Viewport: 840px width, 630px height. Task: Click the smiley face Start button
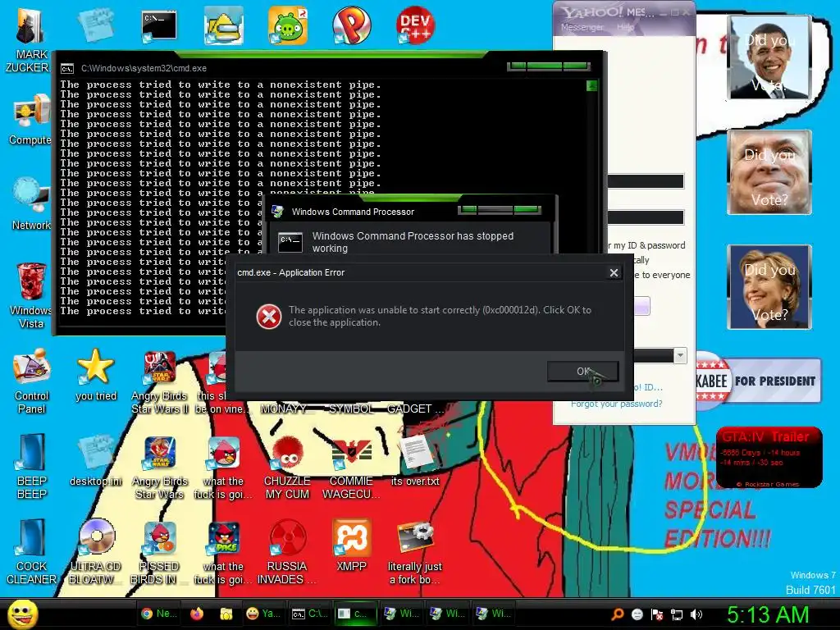tap(23, 614)
